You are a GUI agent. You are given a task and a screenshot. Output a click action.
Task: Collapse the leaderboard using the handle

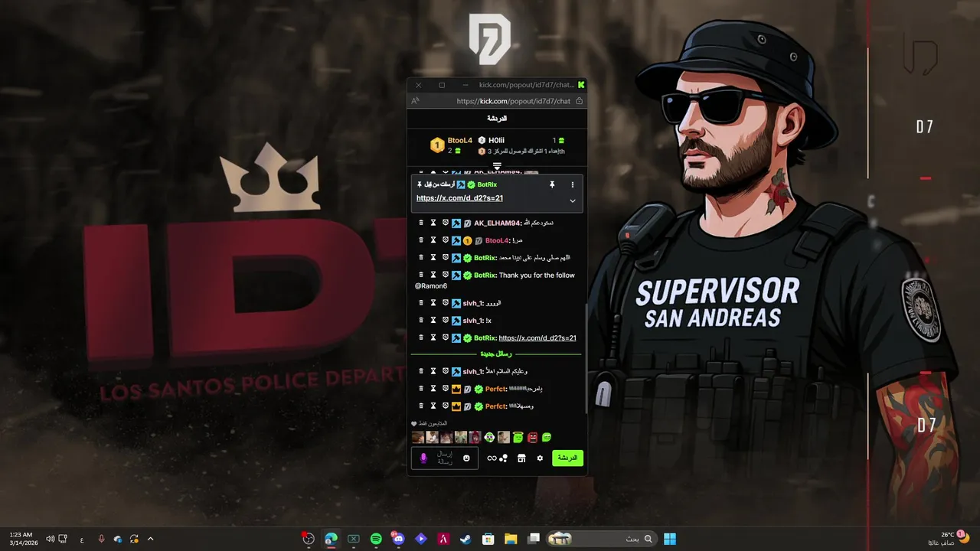(497, 165)
